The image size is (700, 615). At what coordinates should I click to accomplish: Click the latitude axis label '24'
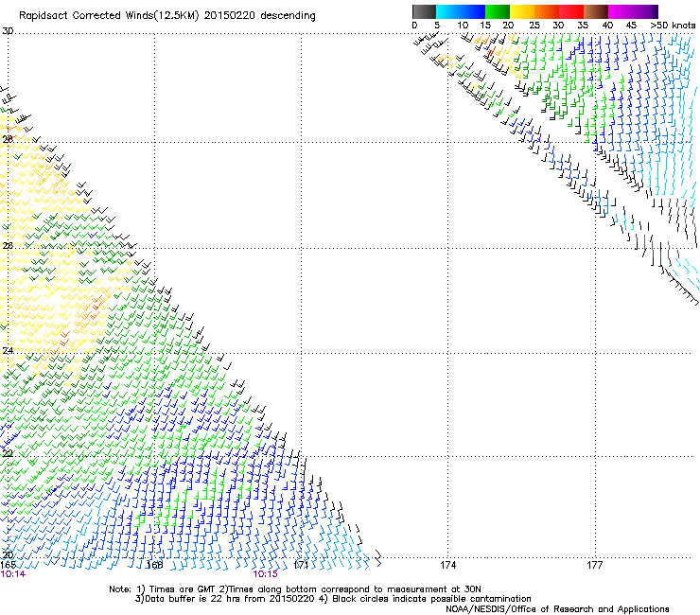pos(8,351)
